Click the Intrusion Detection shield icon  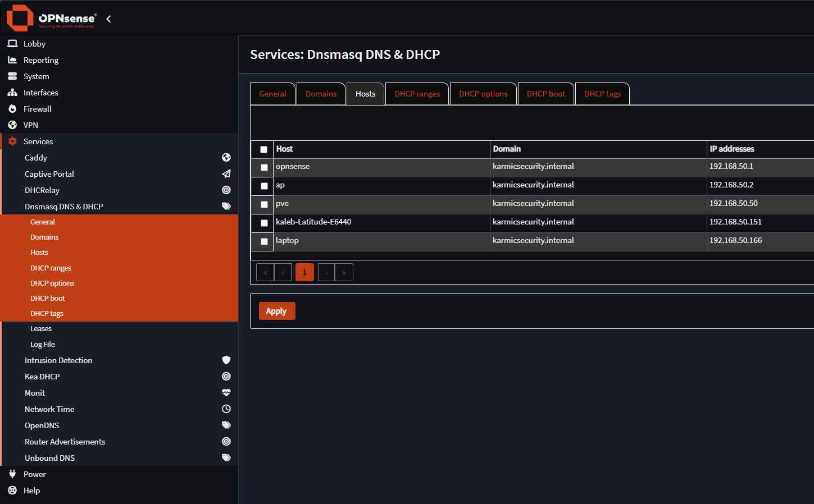pos(226,360)
